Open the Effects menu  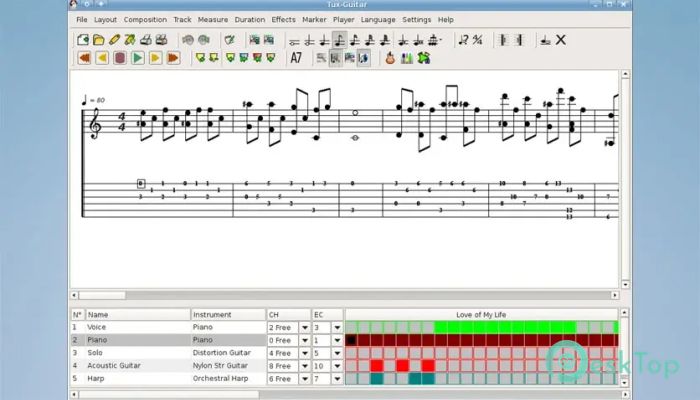(283, 20)
